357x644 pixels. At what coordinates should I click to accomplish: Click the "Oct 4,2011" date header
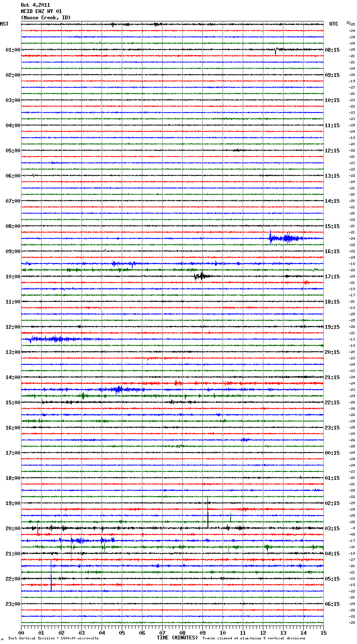click(35, 5)
